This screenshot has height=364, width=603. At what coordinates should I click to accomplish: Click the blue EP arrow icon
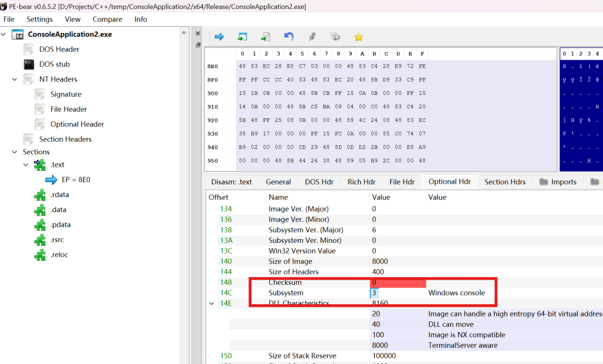coord(51,180)
